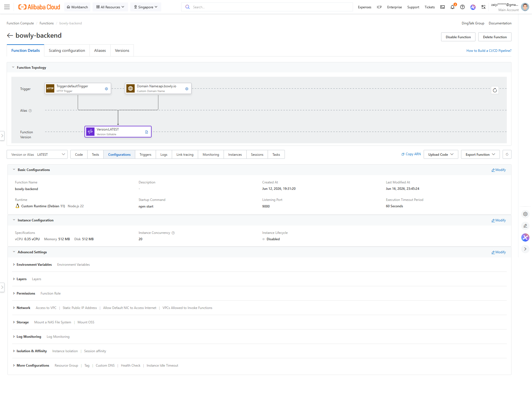Screen dimensions: 532x409
Task: Open document icon on Version LATEST node
Action: [147, 132]
